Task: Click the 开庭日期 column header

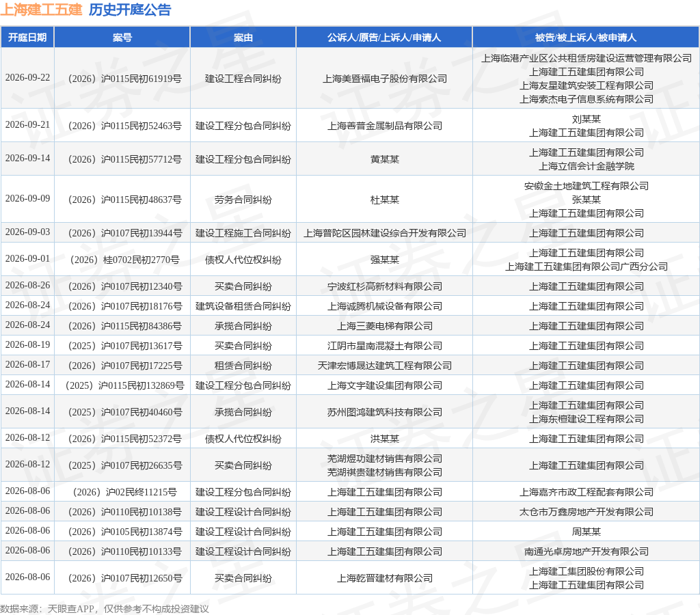Action: 27,38
